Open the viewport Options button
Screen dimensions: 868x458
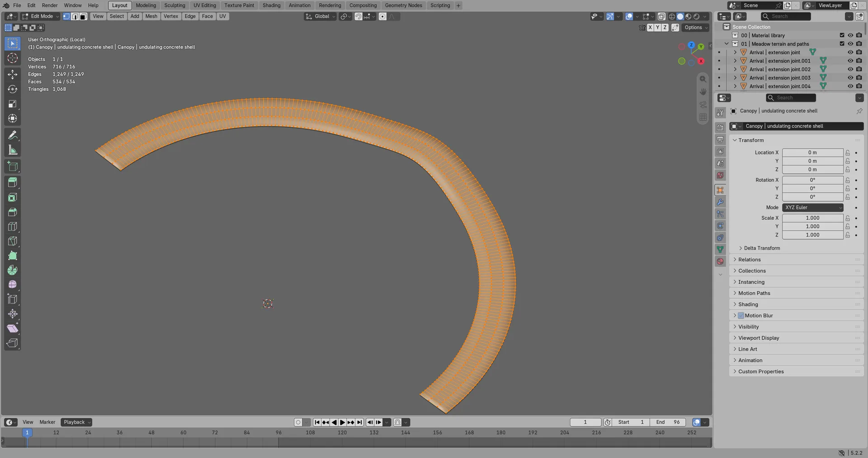point(696,28)
